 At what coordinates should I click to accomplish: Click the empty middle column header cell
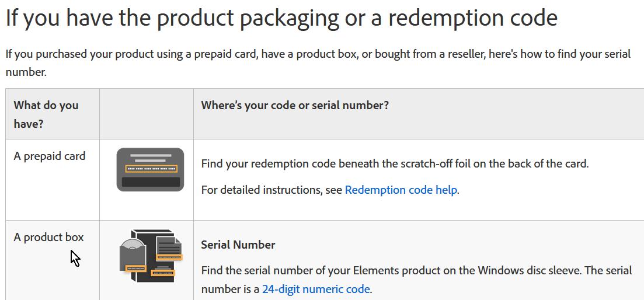(x=146, y=114)
